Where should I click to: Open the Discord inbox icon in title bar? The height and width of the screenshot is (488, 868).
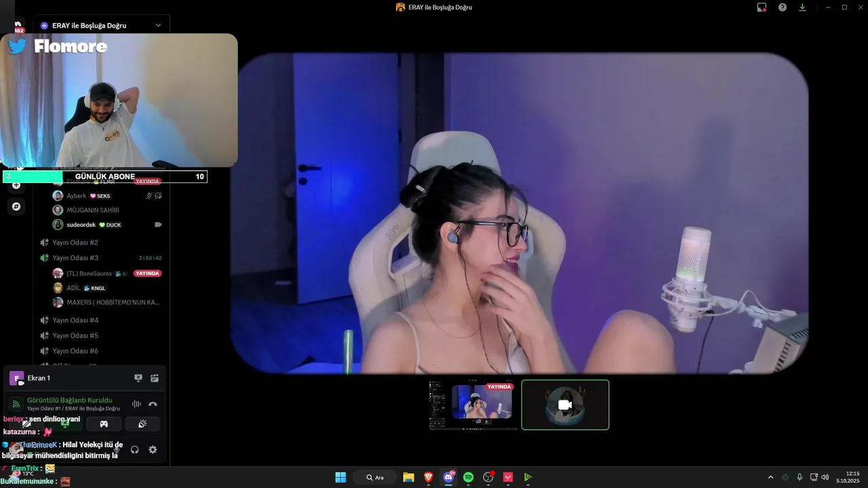762,7
